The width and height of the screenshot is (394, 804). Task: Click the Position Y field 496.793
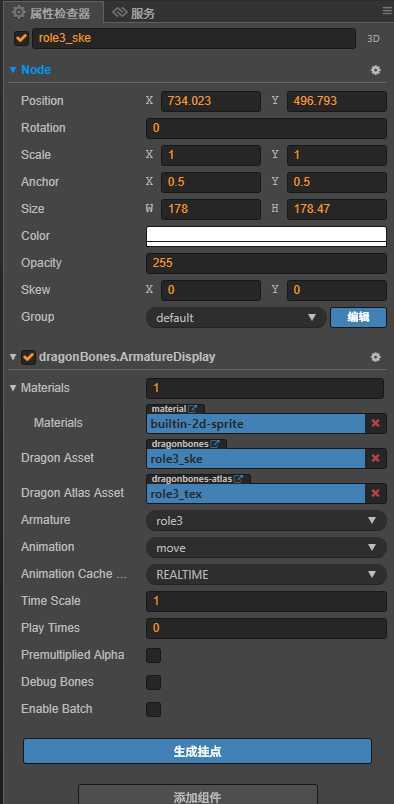click(x=337, y=101)
